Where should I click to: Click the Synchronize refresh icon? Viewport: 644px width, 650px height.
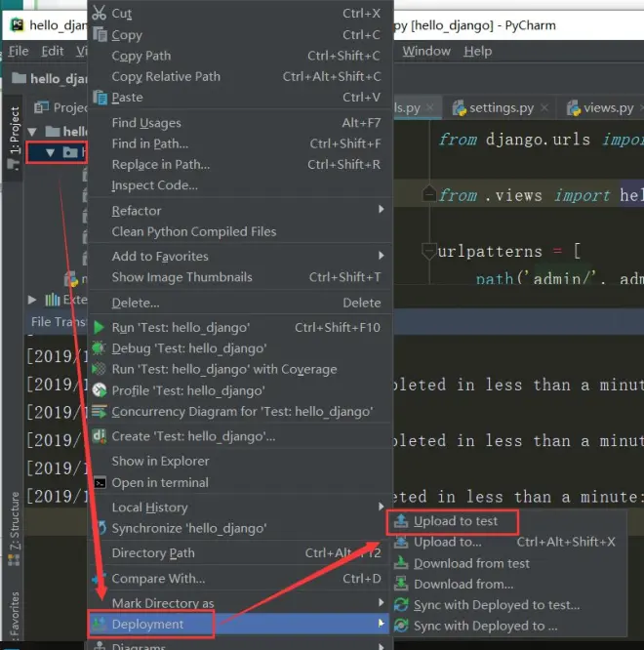101,528
